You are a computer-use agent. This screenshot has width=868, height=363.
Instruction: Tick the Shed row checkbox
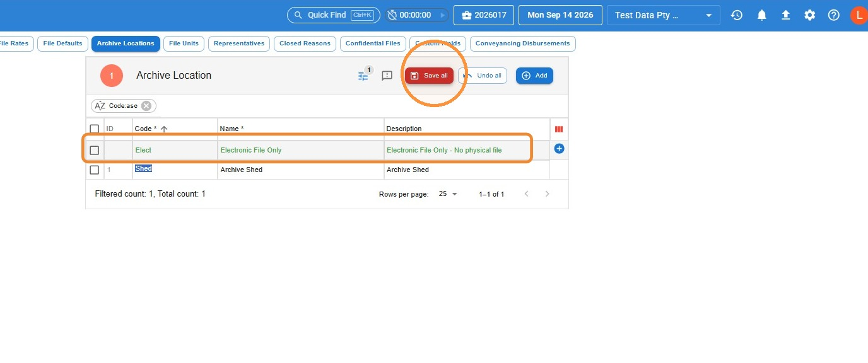pos(94,170)
